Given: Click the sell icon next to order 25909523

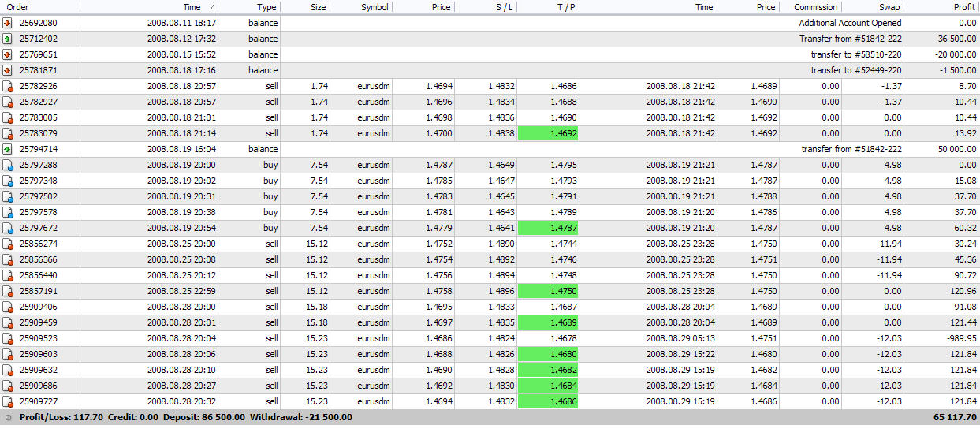Looking at the screenshot, I should (x=7, y=338).
